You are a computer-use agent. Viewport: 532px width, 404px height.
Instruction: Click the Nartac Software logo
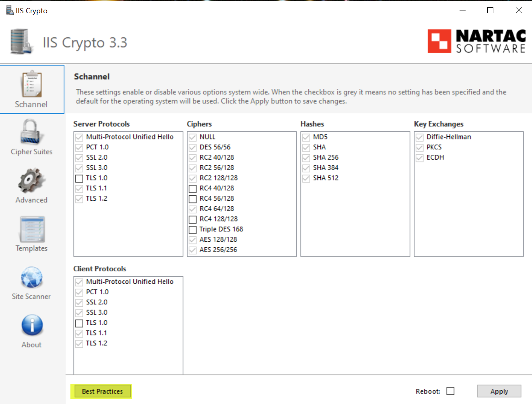click(476, 41)
